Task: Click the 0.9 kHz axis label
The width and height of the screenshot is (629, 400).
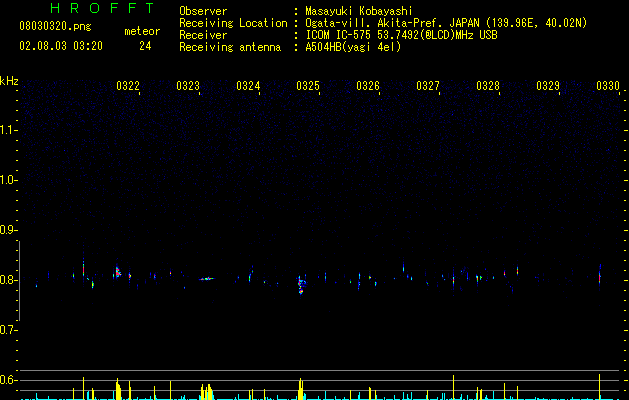Action: pos(8,230)
